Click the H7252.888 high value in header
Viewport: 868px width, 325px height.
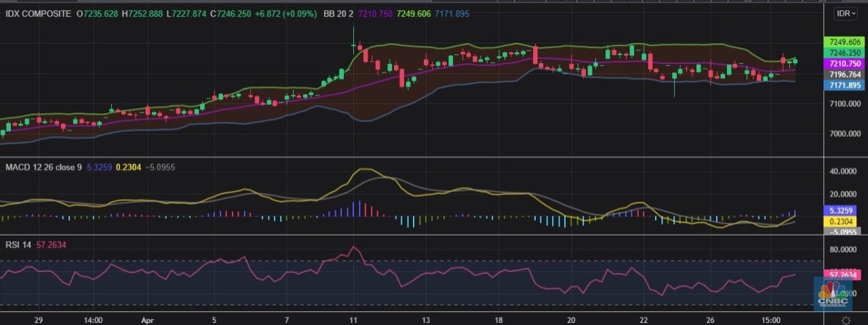pos(142,14)
